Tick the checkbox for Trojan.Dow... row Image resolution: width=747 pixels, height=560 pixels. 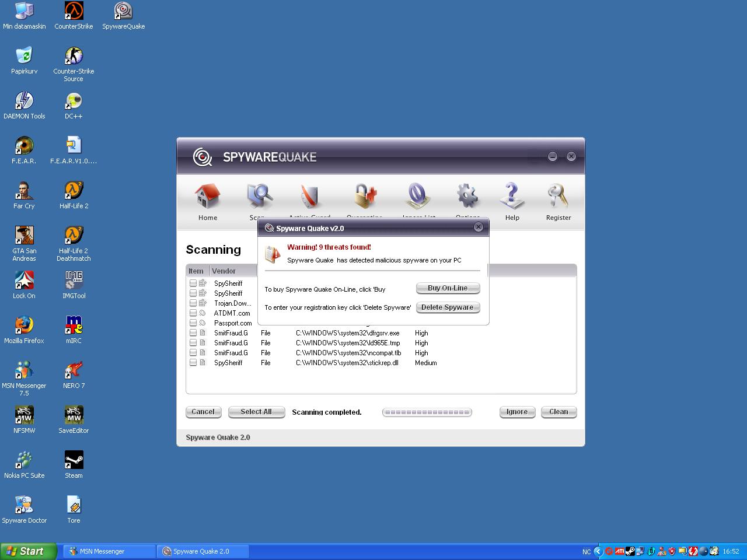(x=193, y=303)
